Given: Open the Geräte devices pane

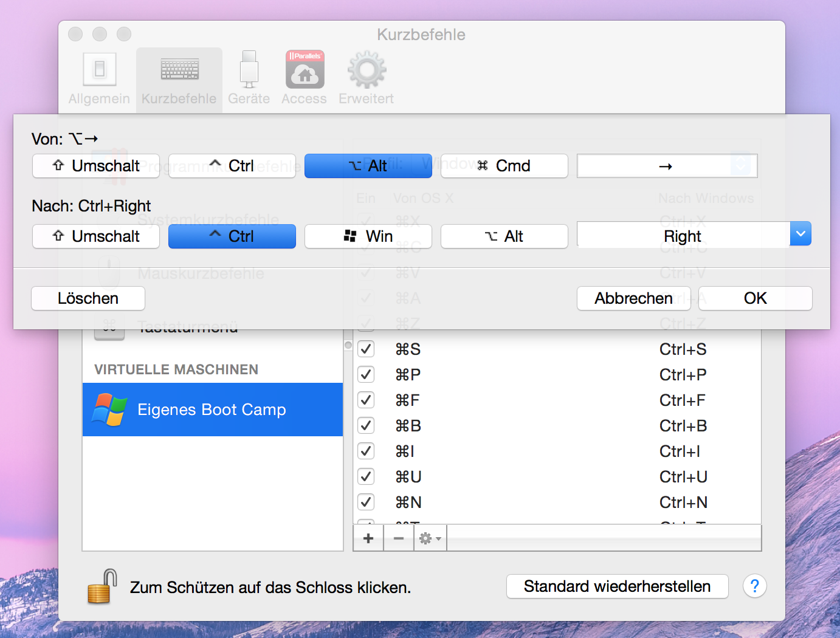Looking at the screenshot, I should (249, 79).
